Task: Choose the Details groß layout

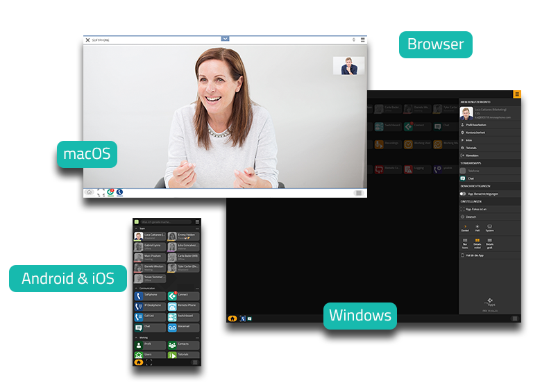Action: click(x=489, y=244)
